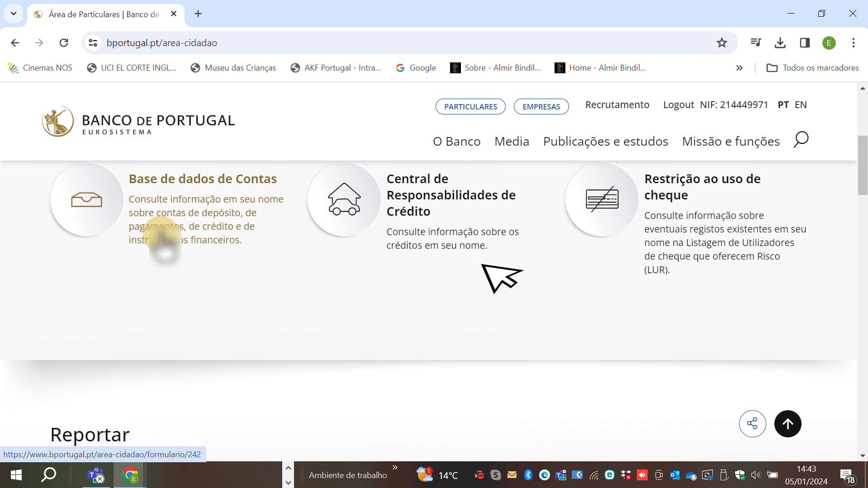The height and width of the screenshot is (488, 868).
Task: Open the Central de Responsabilidades de Crédito car-house icon
Action: pos(344,199)
